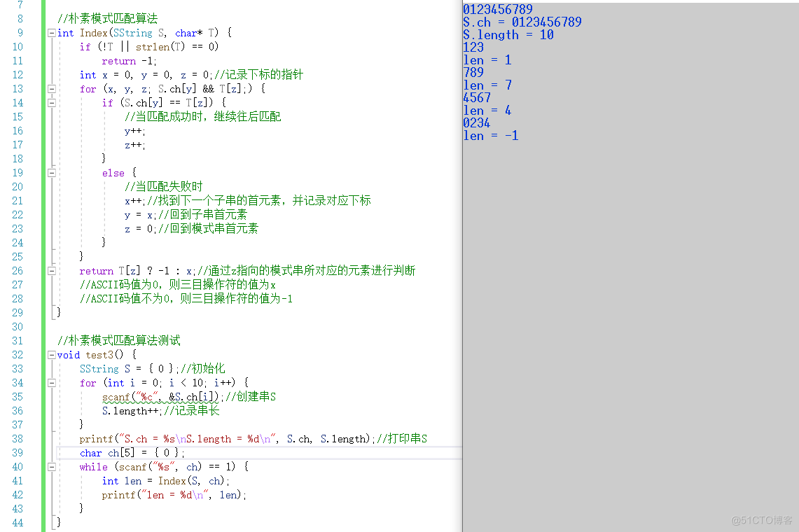Collapse the else block on line 19
Image resolution: width=799 pixels, height=532 pixels.
51,173
